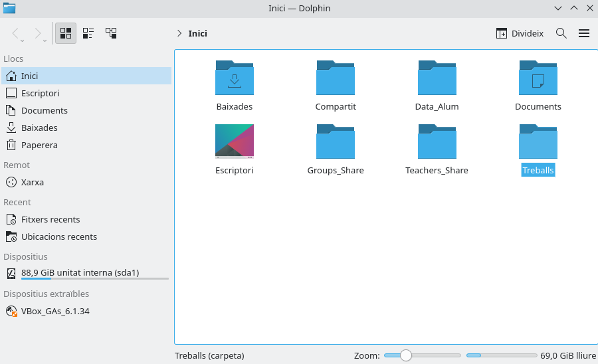This screenshot has height=364, width=598.
Task: Expand the breadcrumb chevron before Inici
Action: point(179,33)
